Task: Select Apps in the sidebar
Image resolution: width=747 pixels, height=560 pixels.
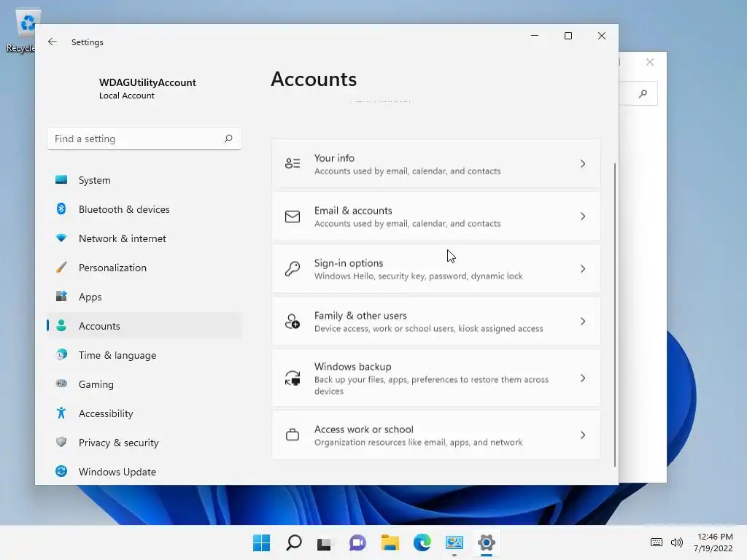Action: [x=144, y=297]
